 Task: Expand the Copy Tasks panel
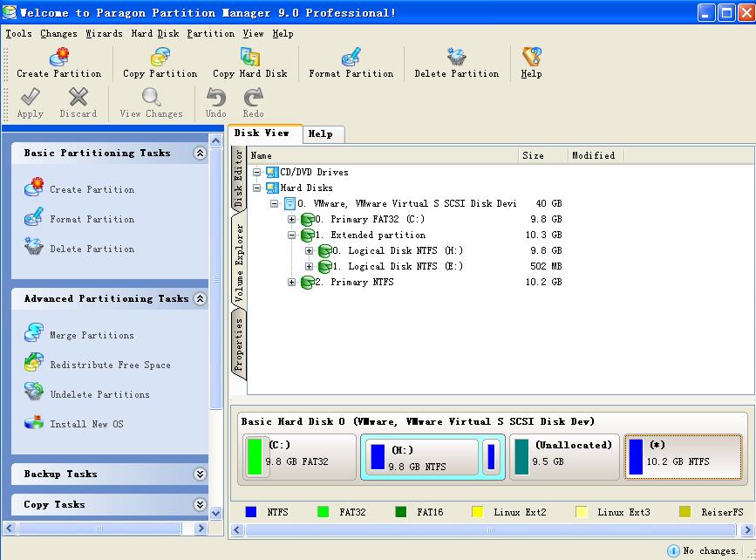(200, 504)
